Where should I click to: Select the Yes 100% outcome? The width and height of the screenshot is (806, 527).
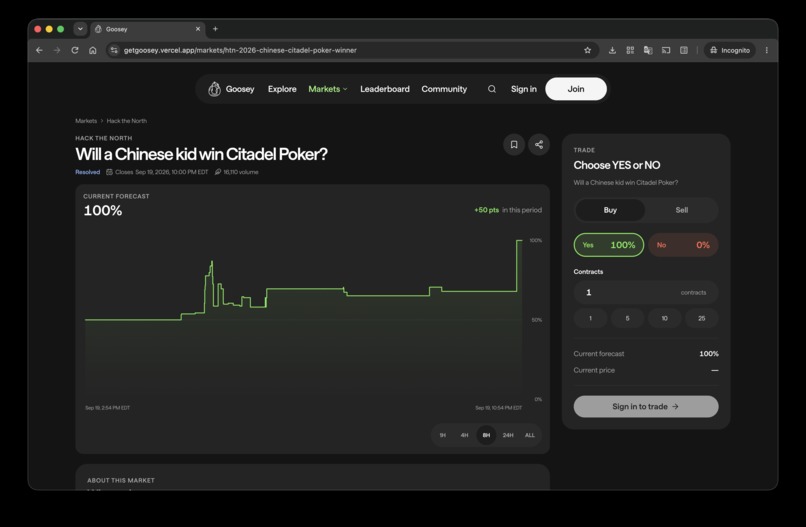pos(609,245)
